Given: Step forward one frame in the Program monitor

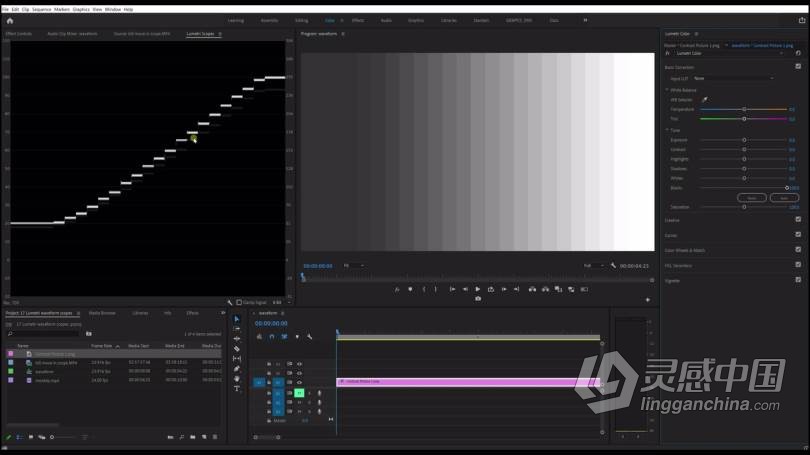Looking at the screenshot, I should pyautogui.click(x=504, y=289).
